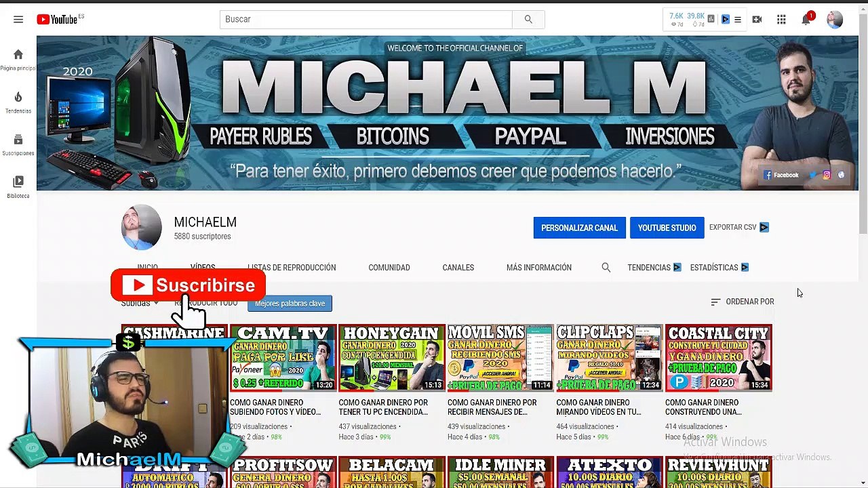Screen dimensions: 868x488
Task: Open title 'COMO GANAR DINERO SUBIENDO FOTOS Y VÍDEO'
Action: pyautogui.click(x=275, y=407)
